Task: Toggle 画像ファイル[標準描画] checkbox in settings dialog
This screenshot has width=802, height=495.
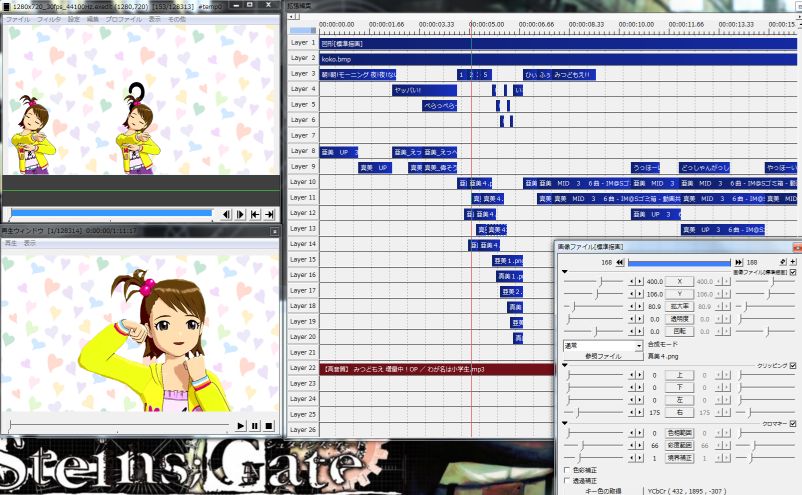Action: pos(793,272)
